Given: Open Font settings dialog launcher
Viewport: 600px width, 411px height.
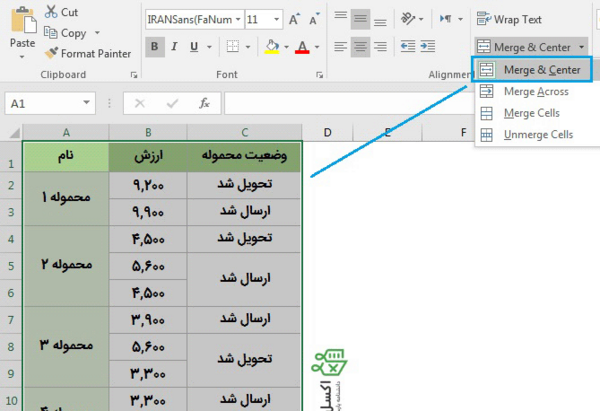Looking at the screenshot, I should tap(319, 75).
